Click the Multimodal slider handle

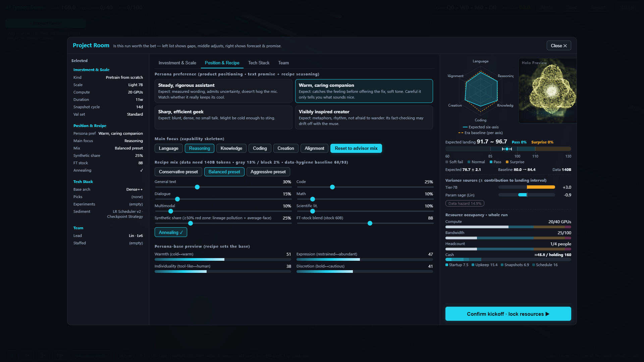click(171, 211)
